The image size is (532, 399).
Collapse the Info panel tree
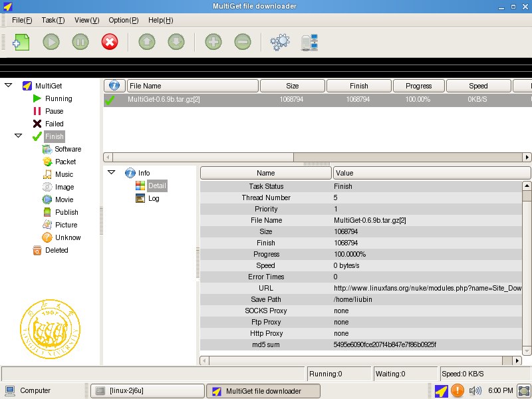click(111, 172)
